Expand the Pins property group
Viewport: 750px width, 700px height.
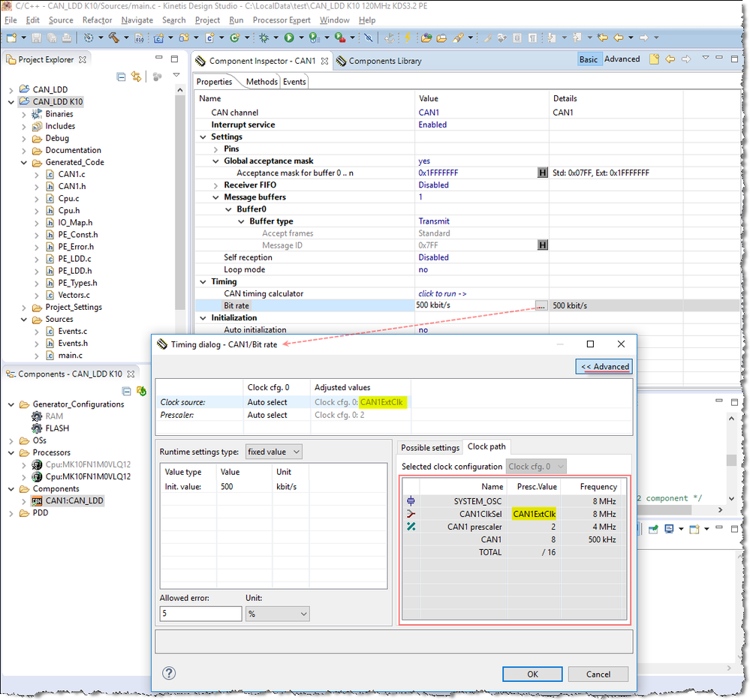tap(215, 149)
